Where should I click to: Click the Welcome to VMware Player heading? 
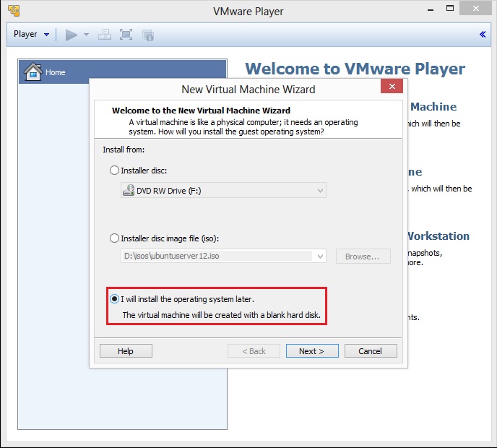355,69
